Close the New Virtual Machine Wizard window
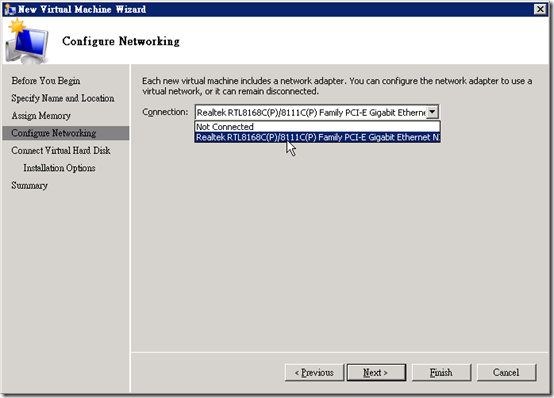The width and height of the screenshot is (554, 398). (x=540, y=9)
